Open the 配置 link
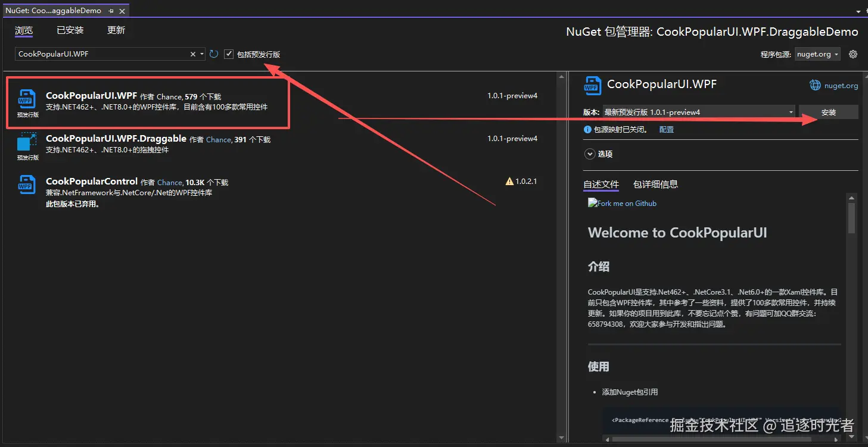The height and width of the screenshot is (447, 868). (x=667, y=129)
